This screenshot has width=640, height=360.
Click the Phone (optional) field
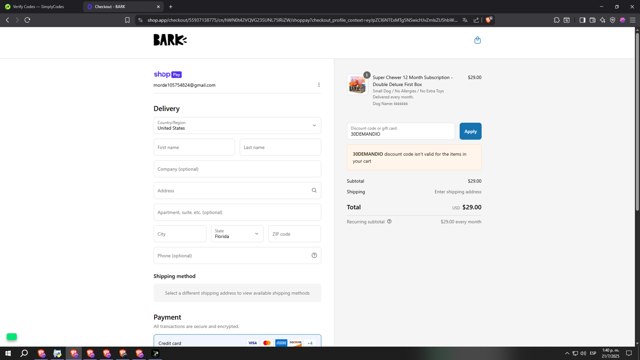point(237,256)
